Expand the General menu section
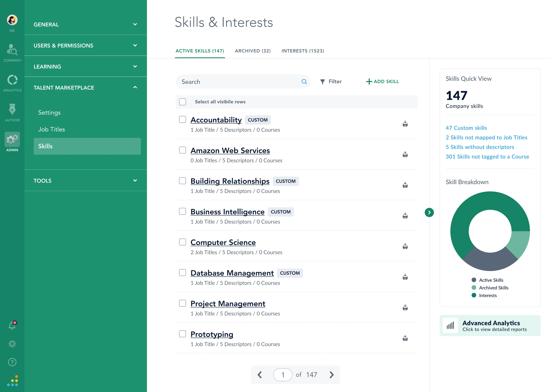Viewport: 551px width, 392px height. 86,24
